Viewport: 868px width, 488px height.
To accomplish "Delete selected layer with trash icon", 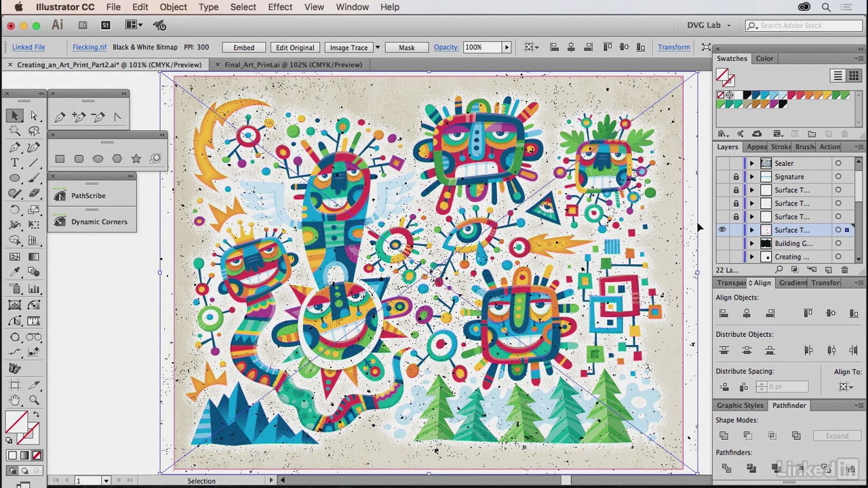I will tap(844, 270).
